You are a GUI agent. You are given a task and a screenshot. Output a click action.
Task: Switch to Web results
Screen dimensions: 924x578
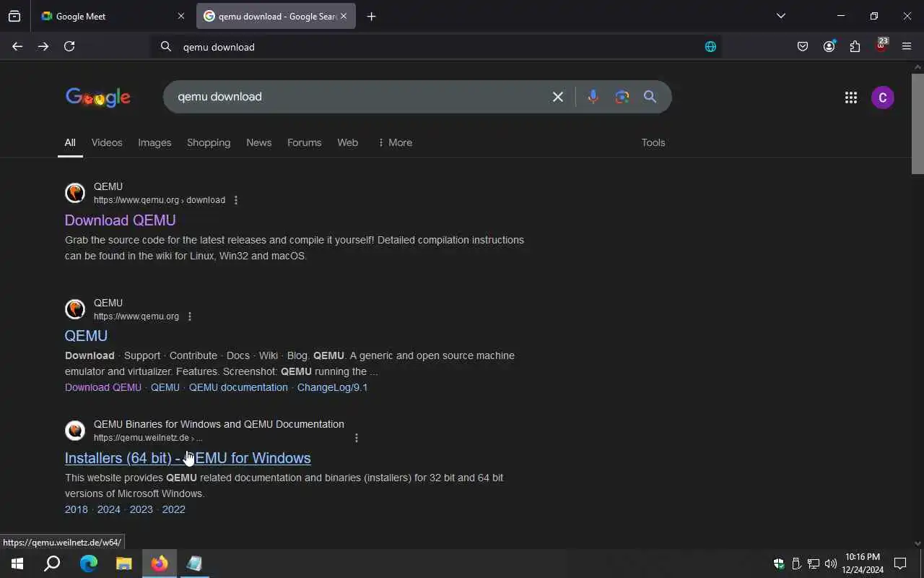(x=347, y=142)
